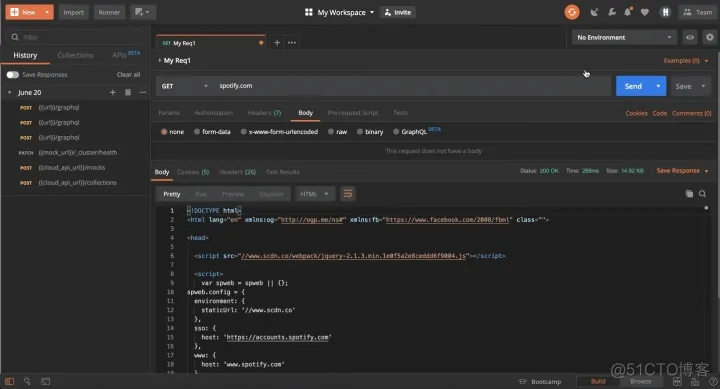
Task: Open the Examples (0) dropdown
Action: tap(686, 61)
